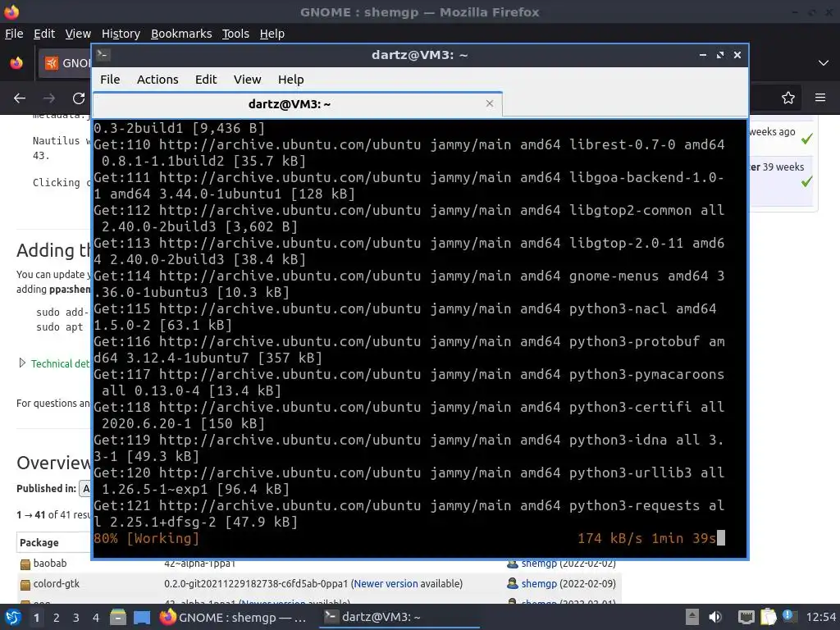The width and height of the screenshot is (840, 630).
Task: Expand the Technical details disclosure triangle
Action: 22,363
